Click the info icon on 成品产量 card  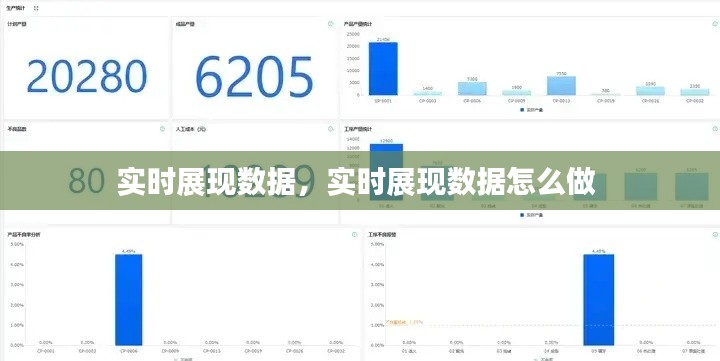coord(330,24)
